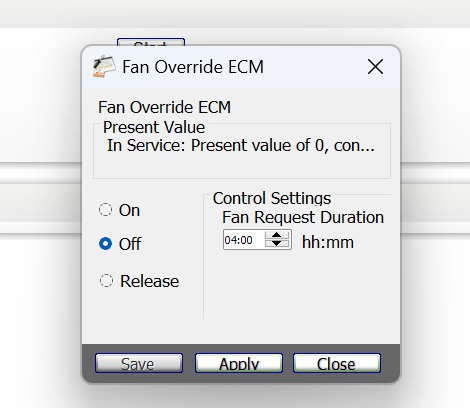This screenshot has height=408, width=470.
Task: Click the Close button at bottom
Action: (337, 363)
